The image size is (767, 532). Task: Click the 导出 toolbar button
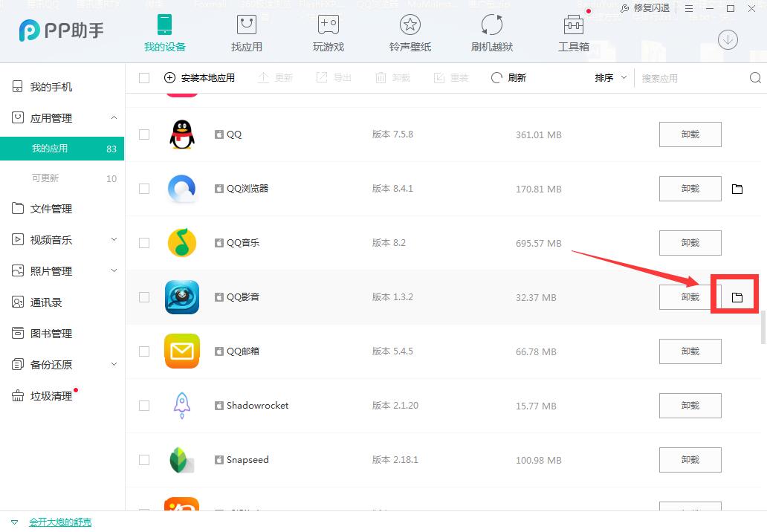pos(334,78)
